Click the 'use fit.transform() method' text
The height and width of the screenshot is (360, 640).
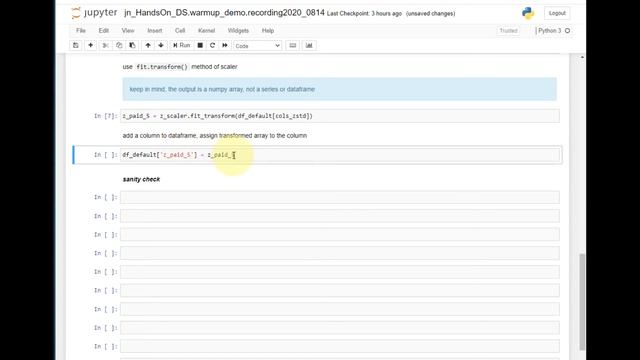tap(180, 67)
